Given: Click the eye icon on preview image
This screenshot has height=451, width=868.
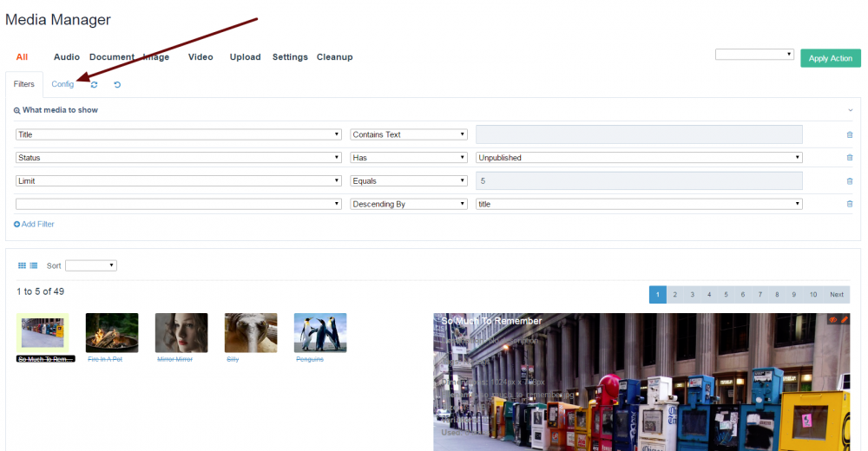Looking at the screenshot, I should tap(833, 320).
